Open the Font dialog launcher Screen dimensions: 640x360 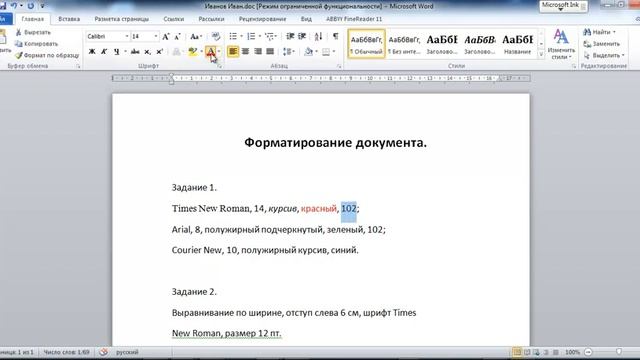[x=219, y=66]
